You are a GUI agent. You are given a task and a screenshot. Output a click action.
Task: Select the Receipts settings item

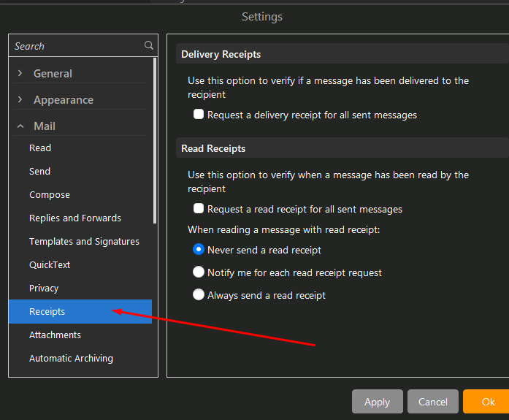(x=80, y=312)
